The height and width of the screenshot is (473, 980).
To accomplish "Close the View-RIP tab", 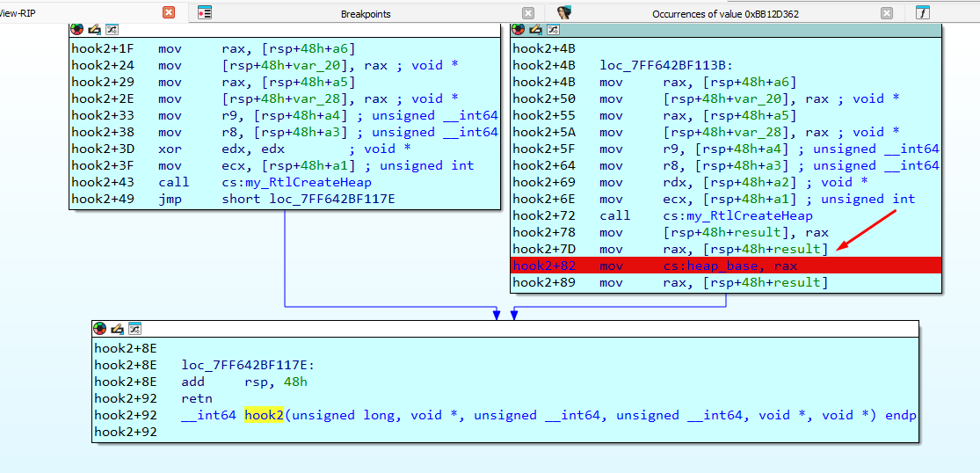I will (x=168, y=12).
